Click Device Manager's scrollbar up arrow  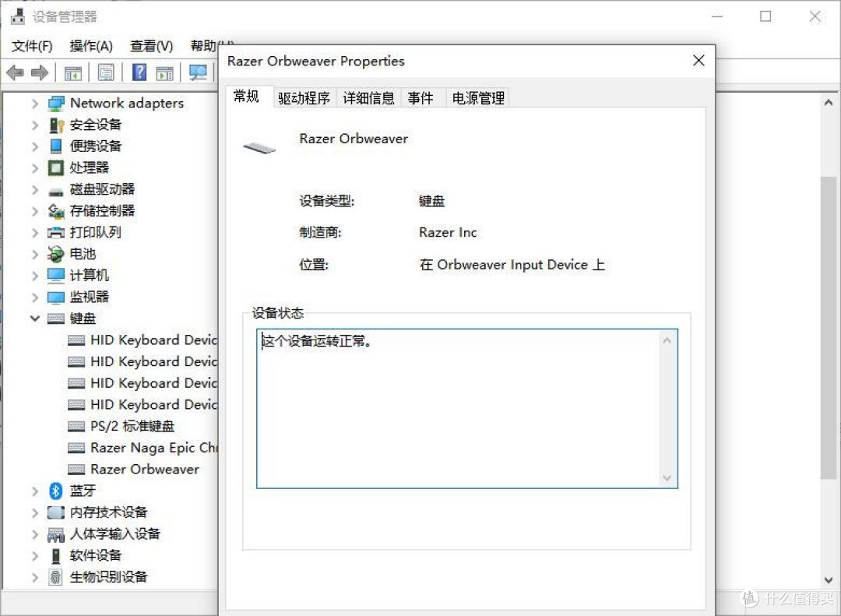click(x=829, y=102)
